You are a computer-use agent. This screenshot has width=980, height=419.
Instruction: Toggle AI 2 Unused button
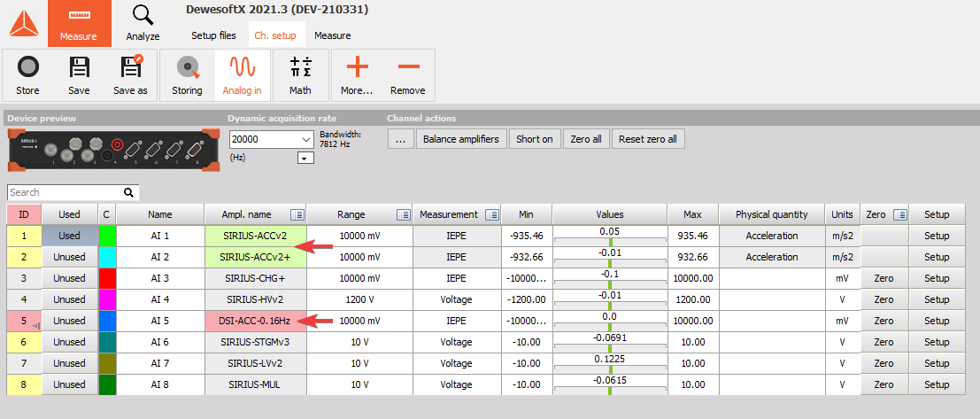(x=69, y=257)
